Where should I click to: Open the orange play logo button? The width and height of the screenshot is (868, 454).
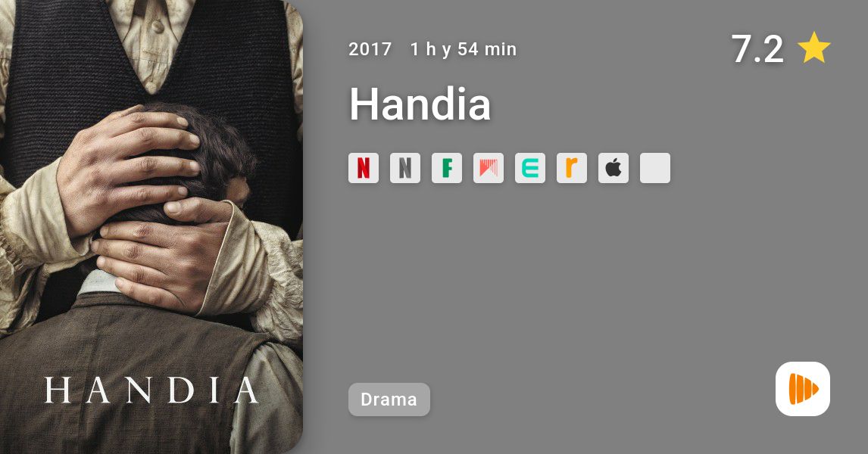tap(803, 389)
